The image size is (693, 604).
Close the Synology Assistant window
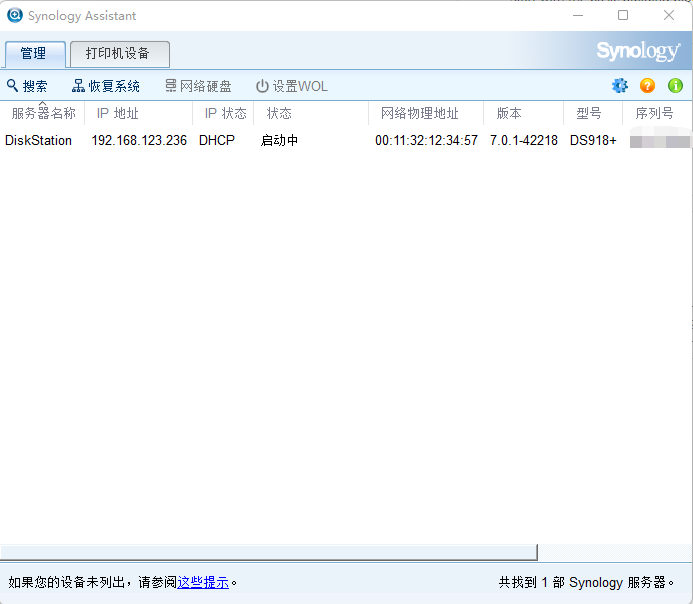point(669,15)
